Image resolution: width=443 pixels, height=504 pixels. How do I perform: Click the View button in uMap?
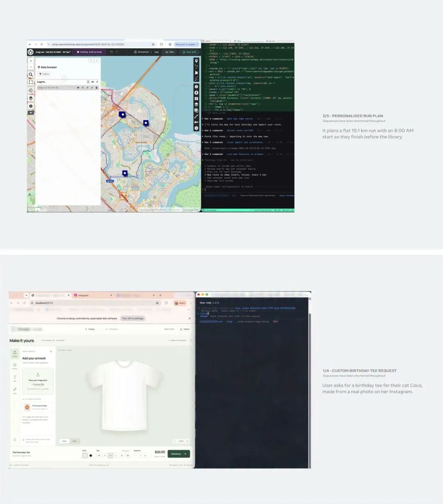click(x=169, y=52)
